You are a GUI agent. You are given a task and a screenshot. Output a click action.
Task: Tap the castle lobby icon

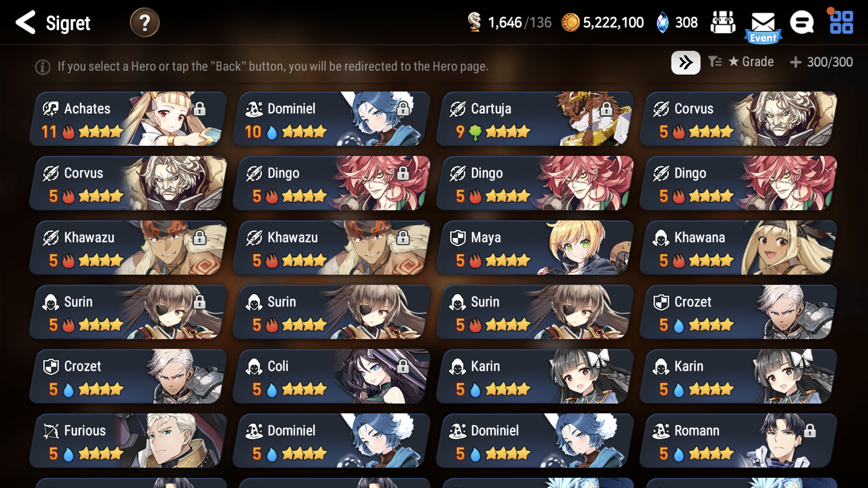coord(723,22)
